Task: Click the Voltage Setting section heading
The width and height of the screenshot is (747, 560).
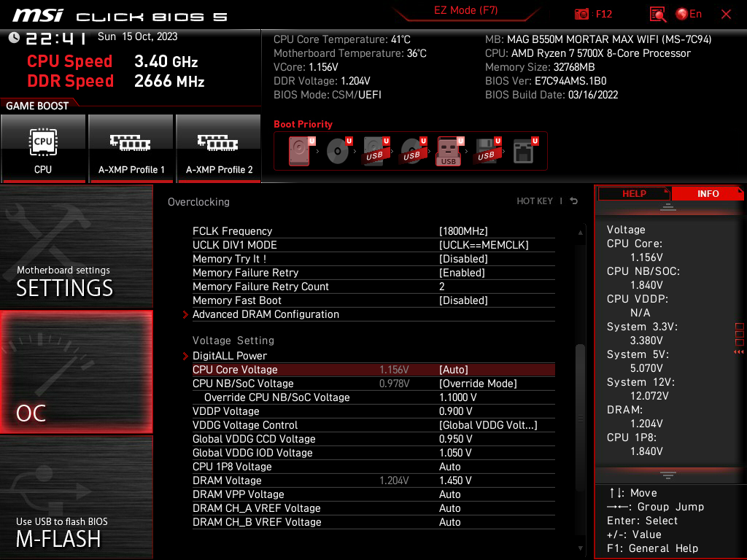Action: [233, 341]
